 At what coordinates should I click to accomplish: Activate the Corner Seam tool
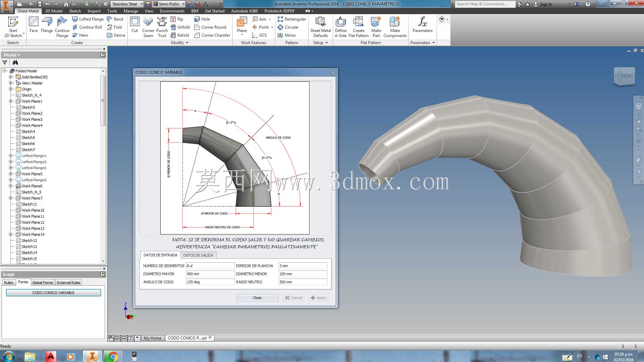[148, 27]
